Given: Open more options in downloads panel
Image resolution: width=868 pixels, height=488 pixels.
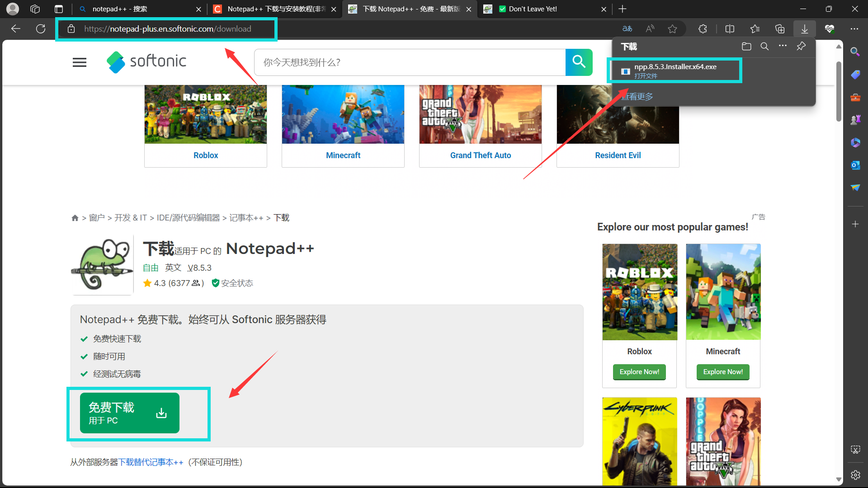Looking at the screenshot, I should pos(783,46).
